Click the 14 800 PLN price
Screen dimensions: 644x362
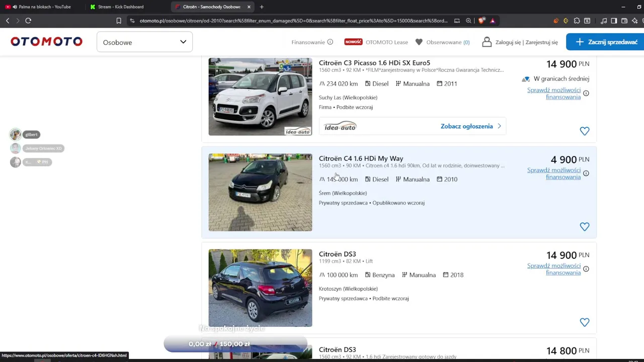[x=568, y=350]
